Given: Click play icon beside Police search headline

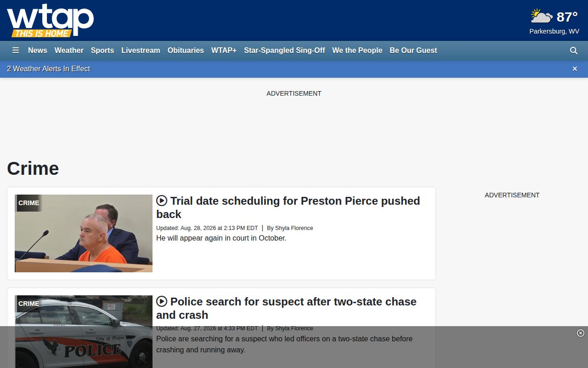Looking at the screenshot, I should tap(162, 301).
